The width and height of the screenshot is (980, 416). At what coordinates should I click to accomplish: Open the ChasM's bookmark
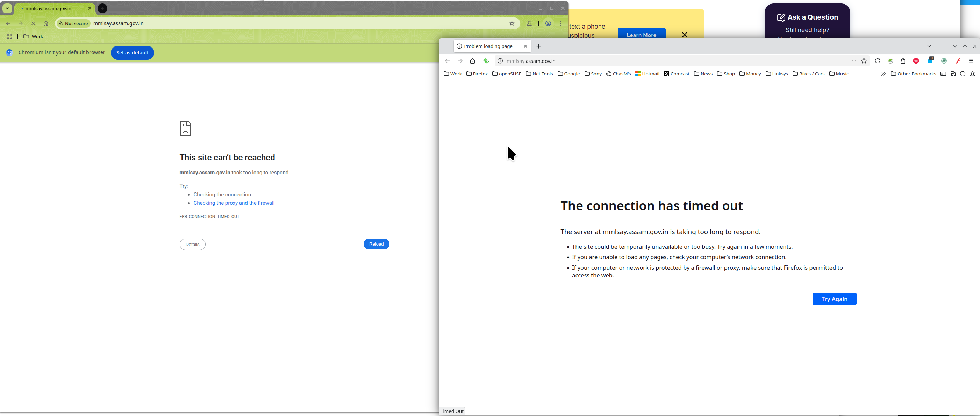point(618,74)
